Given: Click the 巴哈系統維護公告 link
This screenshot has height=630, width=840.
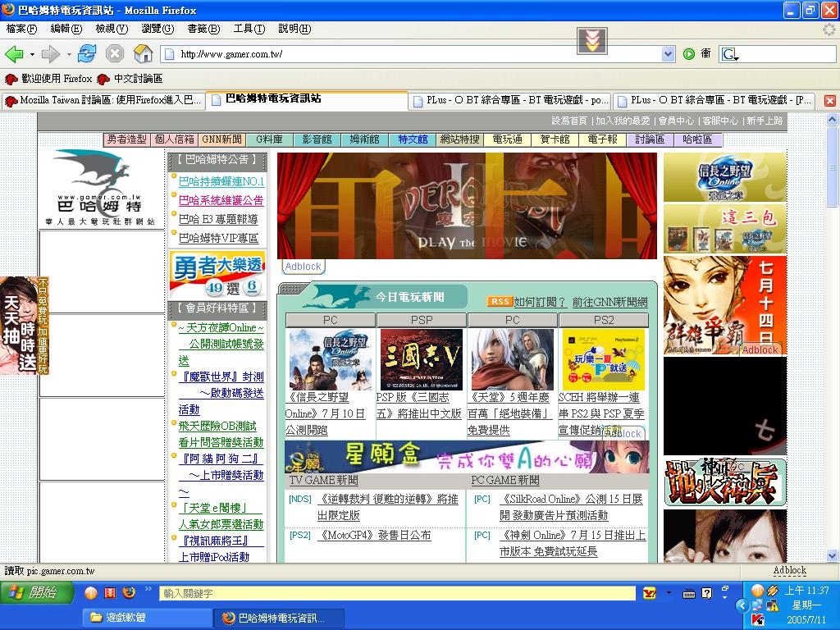Looking at the screenshot, I should [221, 200].
